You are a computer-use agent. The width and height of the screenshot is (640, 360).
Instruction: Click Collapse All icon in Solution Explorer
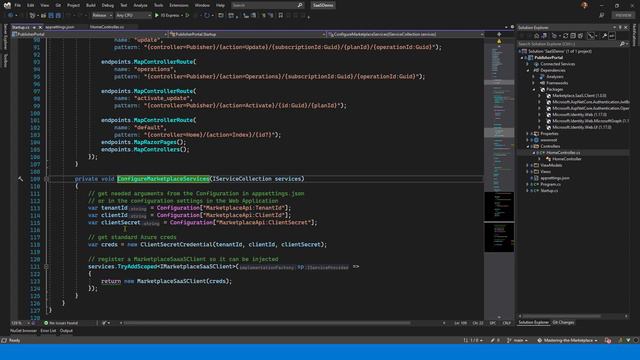click(x=573, y=36)
